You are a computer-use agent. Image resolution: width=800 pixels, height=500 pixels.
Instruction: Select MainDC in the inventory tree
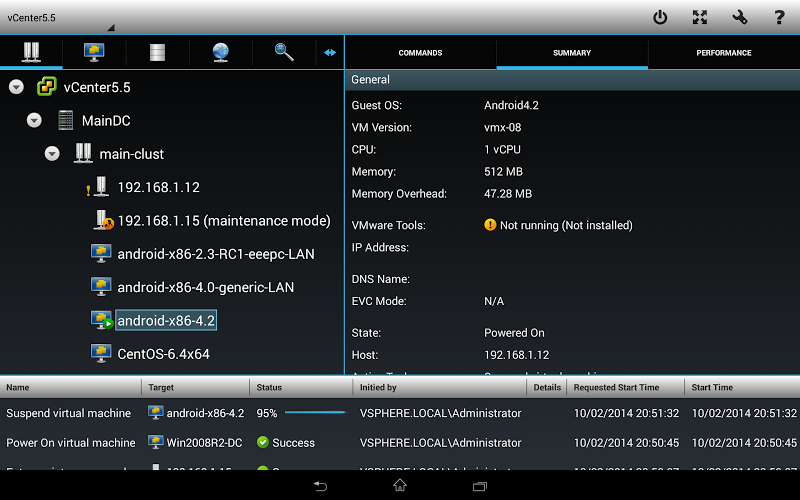point(106,120)
